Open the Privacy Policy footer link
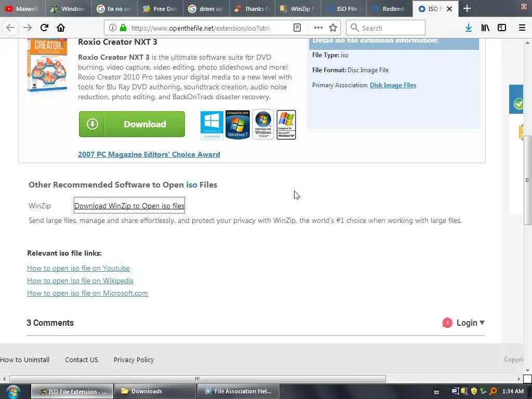 134,360
